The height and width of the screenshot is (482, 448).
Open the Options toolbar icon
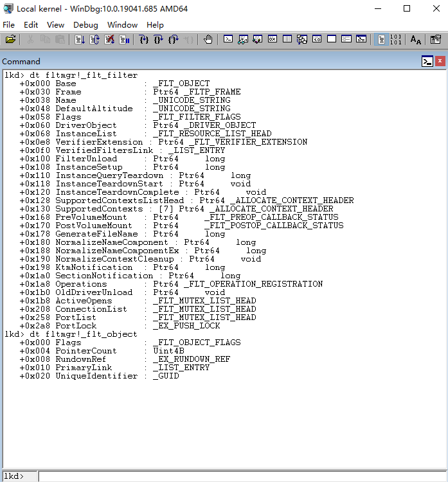pyautogui.click(x=435, y=39)
